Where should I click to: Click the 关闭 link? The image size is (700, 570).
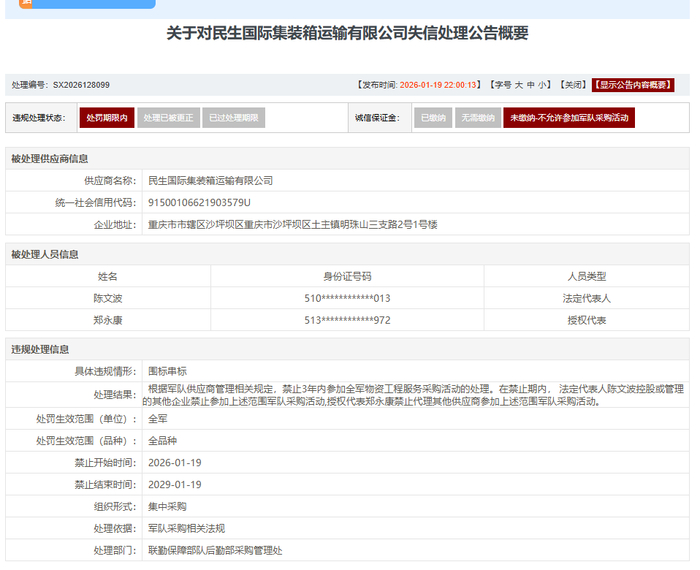pos(573,85)
